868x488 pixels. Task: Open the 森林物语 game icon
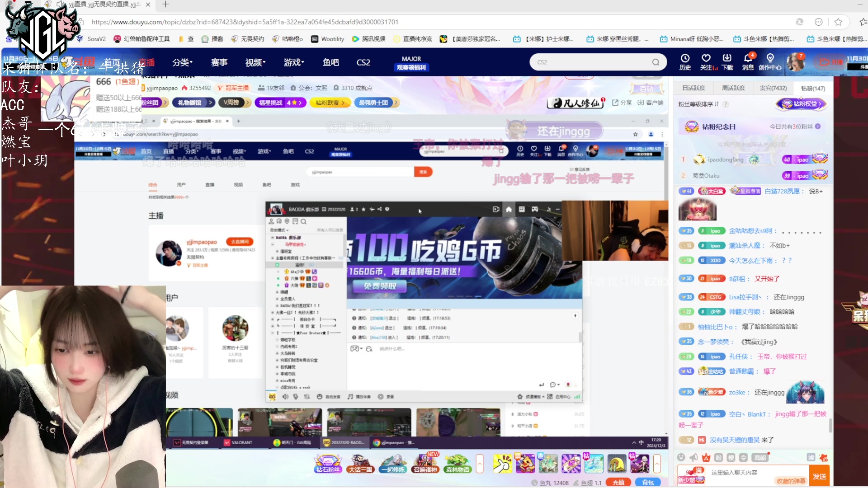458,464
